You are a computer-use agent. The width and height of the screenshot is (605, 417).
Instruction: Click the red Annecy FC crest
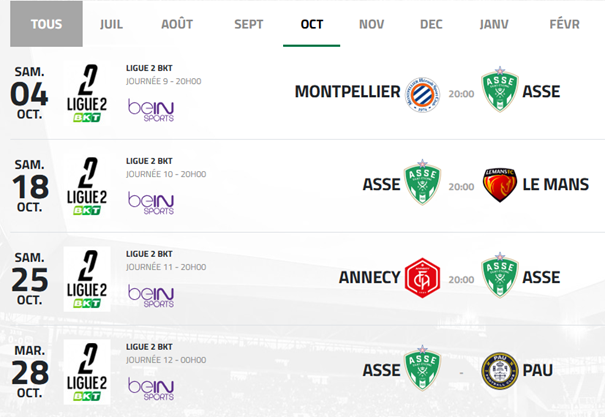(424, 277)
